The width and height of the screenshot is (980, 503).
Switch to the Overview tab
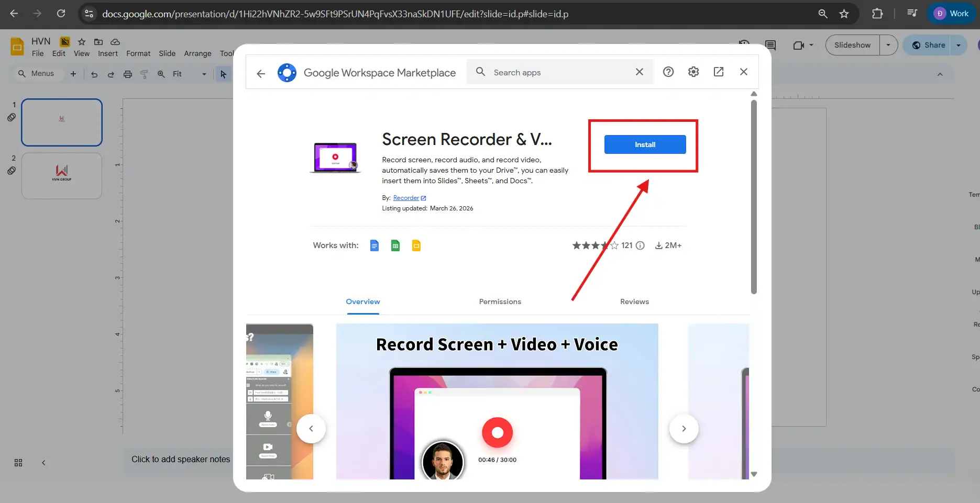[x=363, y=302]
